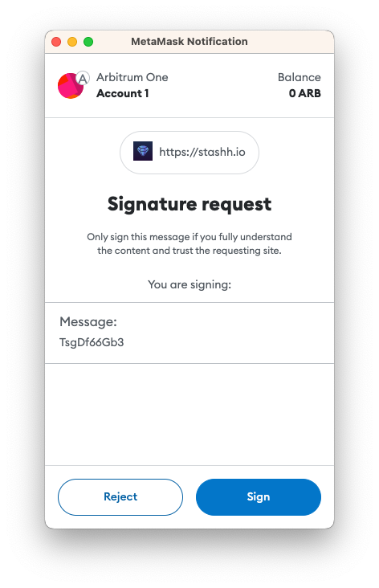This screenshot has width=379, height=588.
Task: Click the Message: label
Action: (x=88, y=322)
